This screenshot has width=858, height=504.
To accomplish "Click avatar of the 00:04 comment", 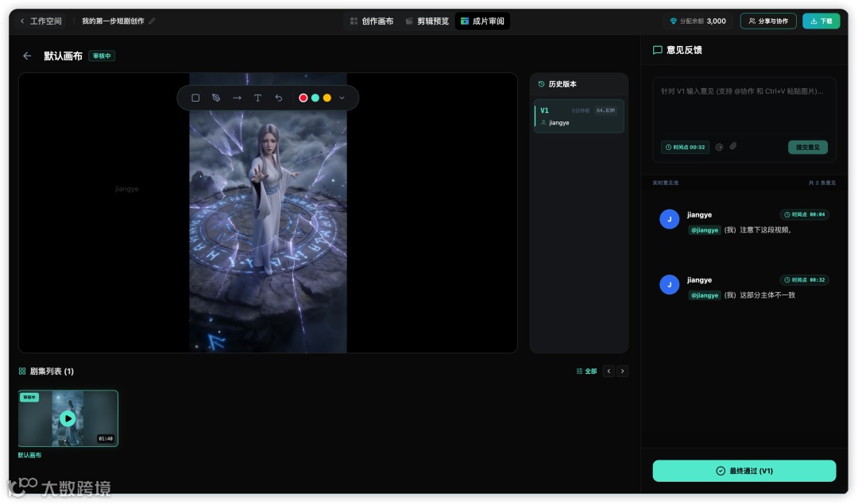I will point(669,219).
